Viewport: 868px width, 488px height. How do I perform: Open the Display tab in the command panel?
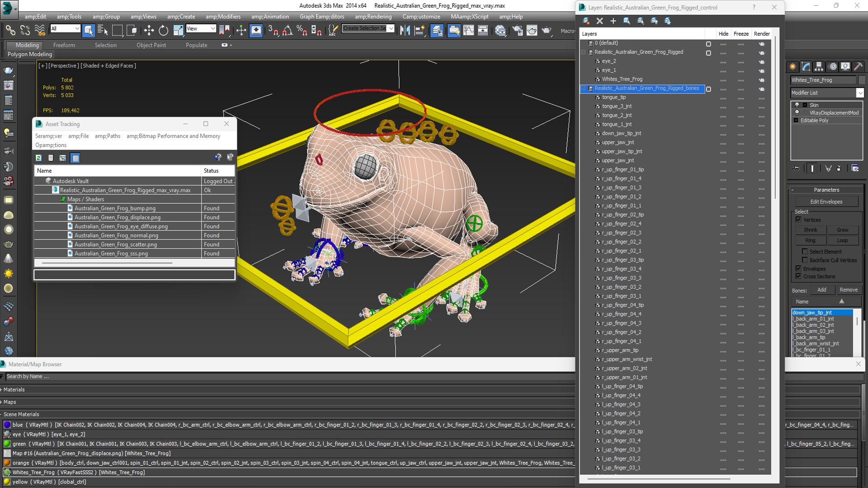click(x=845, y=66)
